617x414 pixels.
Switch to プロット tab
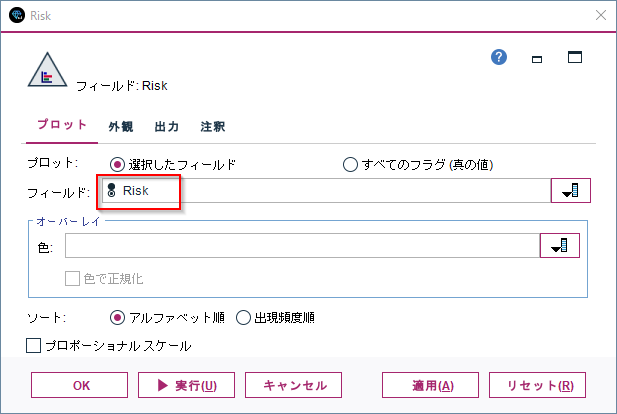click(x=62, y=125)
